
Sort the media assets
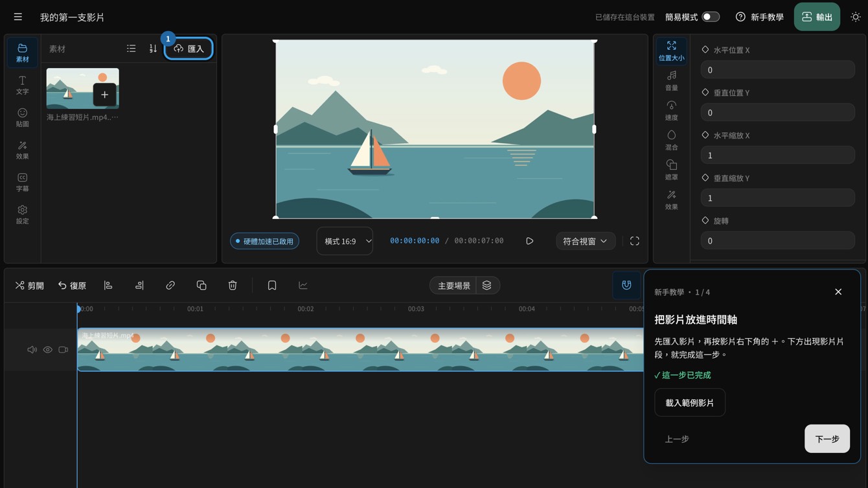[x=153, y=49]
